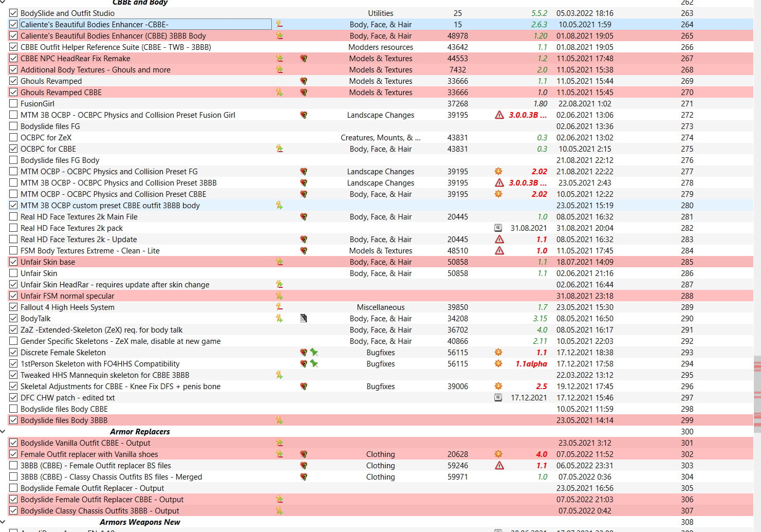Click calendar icon on DFC CHW patch row
The height and width of the screenshot is (532, 761).
pyautogui.click(x=498, y=397)
